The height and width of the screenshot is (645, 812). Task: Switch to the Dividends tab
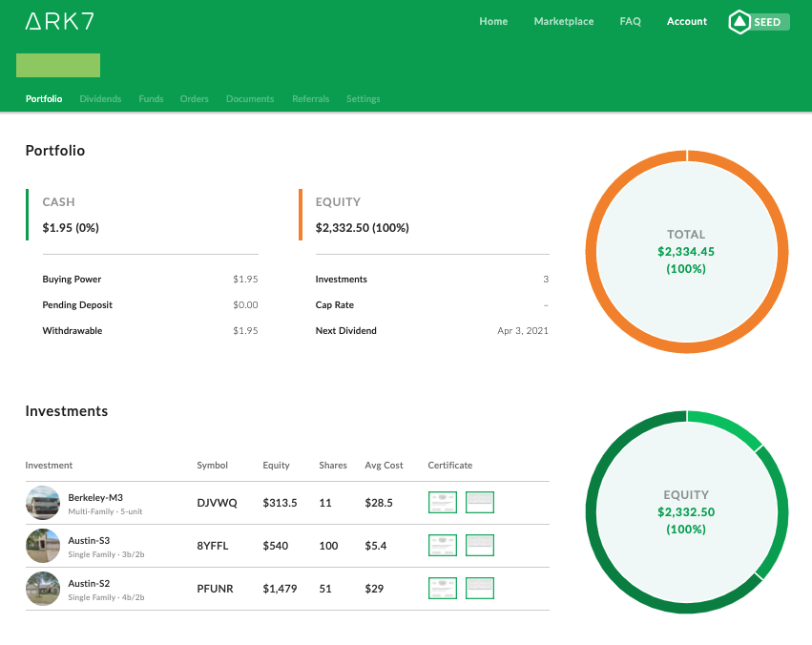click(x=100, y=99)
